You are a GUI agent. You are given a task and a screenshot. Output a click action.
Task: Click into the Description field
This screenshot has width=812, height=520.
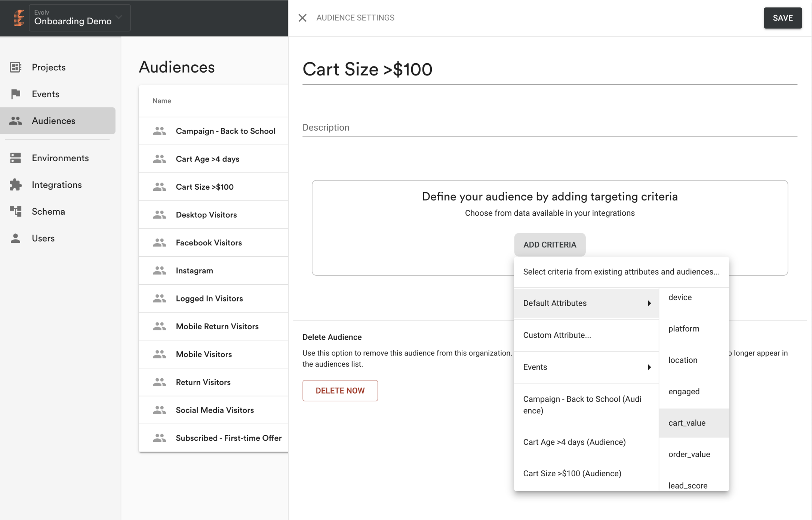[x=550, y=128]
